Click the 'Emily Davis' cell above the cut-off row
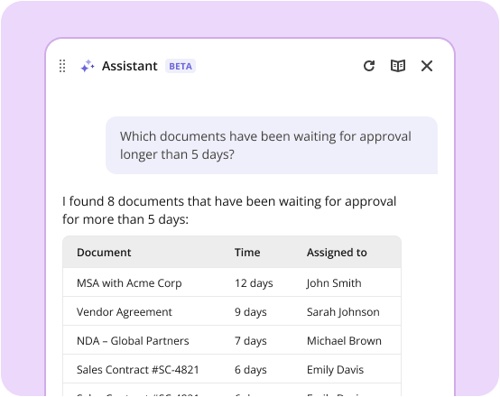Screen dimensions: 500x397 [335, 370]
